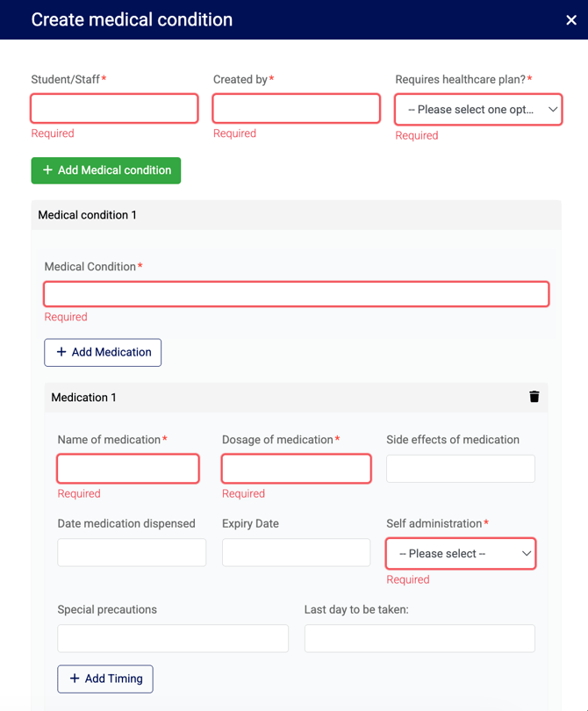Click the Expiry Date field
588x711 pixels.
pyautogui.click(x=297, y=552)
